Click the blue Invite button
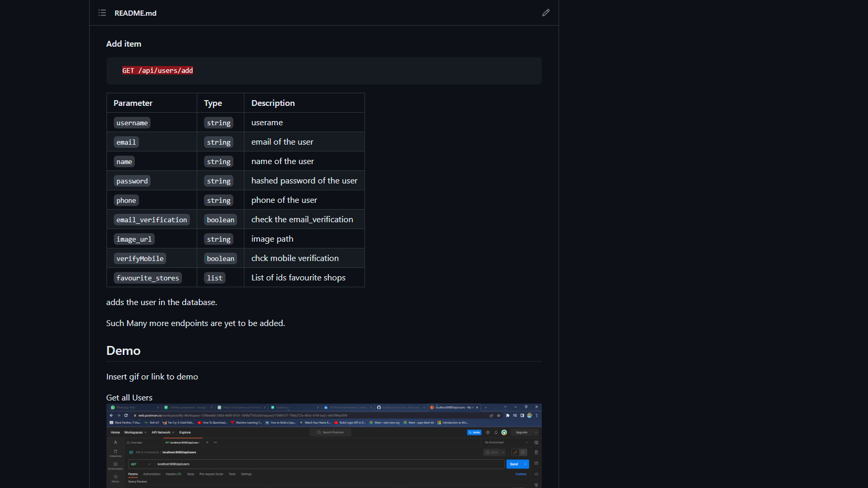868x488 pixels. tap(474, 432)
